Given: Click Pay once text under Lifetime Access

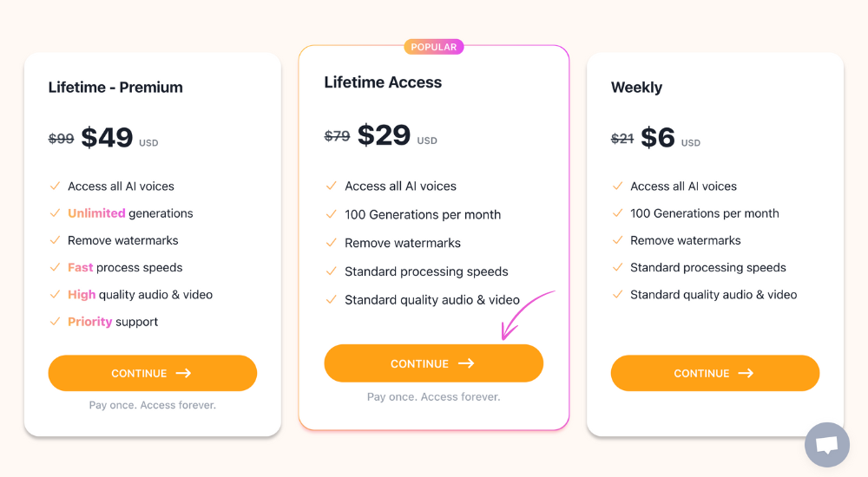Looking at the screenshot, I should [433, 396].
